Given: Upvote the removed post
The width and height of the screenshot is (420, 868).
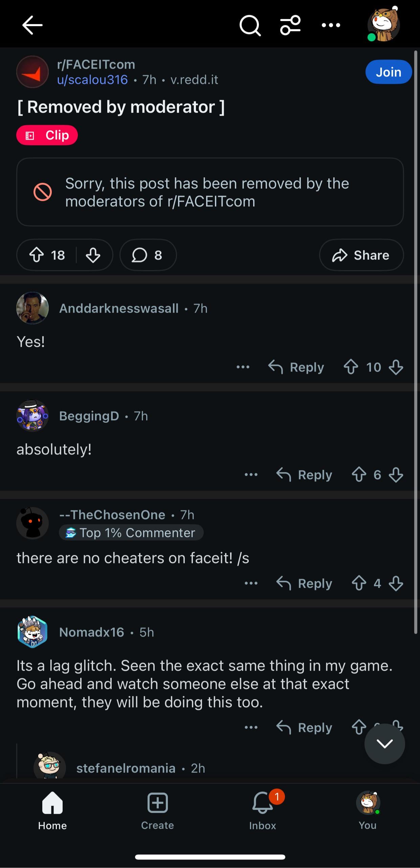Looking at the screenshot, I should [x=37, y=255].
